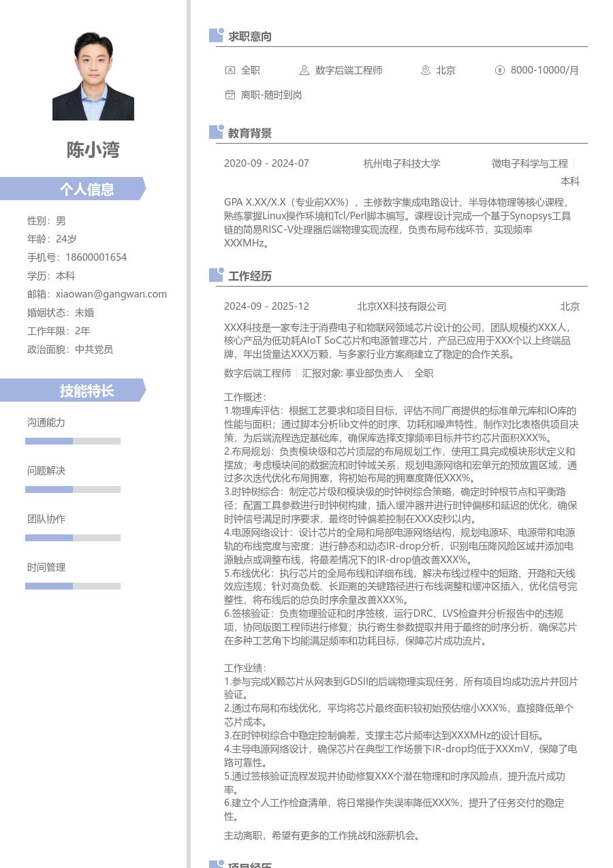Click the 沟通能力 skill progress bar
This screenshot has height=868, width=613.
(x=72, y=440)
